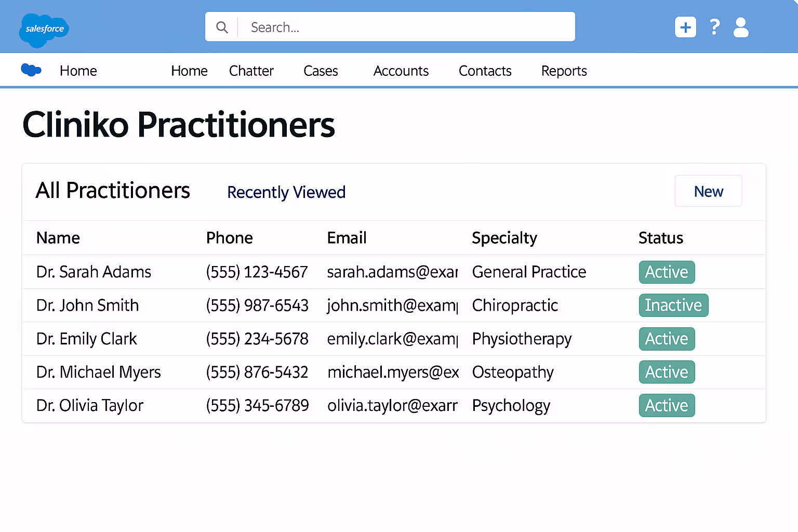Click phone number (555) 876-5432
798x532 pixels.
pos(257,372)
